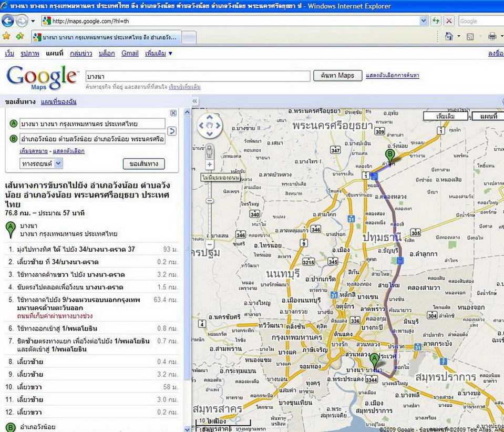
Task: Open the รูปภาพ link
Action: 29,54
